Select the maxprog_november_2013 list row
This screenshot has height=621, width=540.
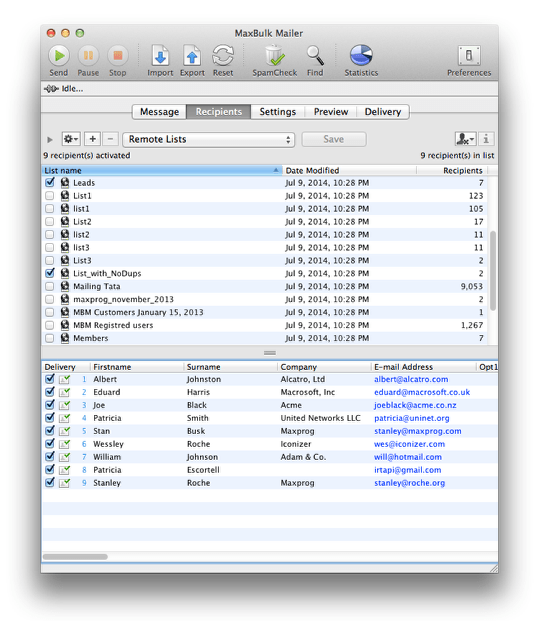pos(265,299)
